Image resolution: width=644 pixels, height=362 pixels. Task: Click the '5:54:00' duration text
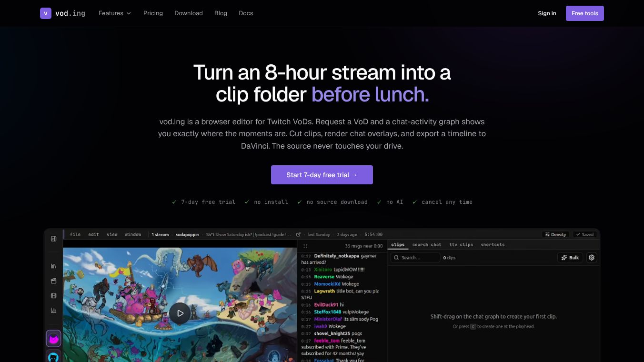coord(373,235)
